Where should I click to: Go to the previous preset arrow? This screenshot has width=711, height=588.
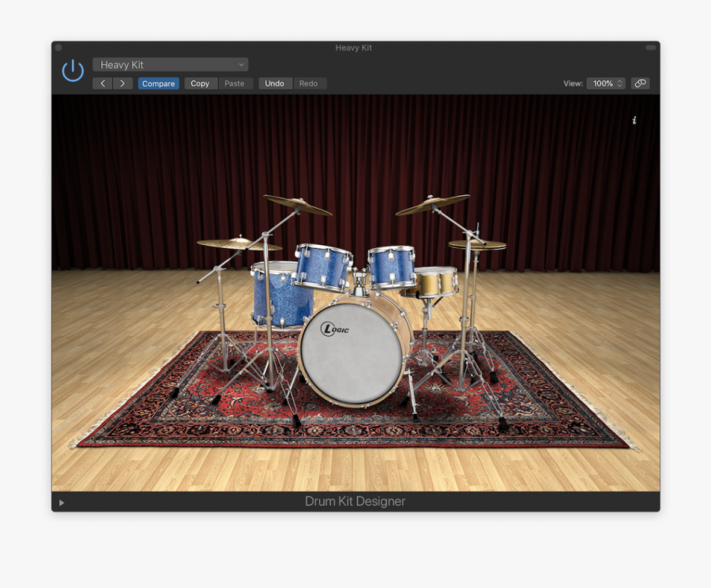(x=102, y=83)
